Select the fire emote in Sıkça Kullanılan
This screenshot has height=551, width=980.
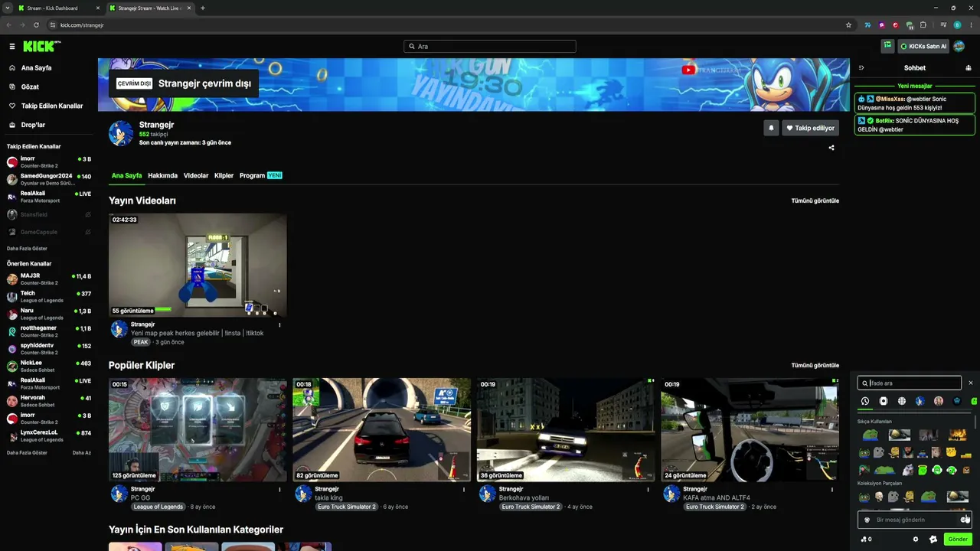957,435
